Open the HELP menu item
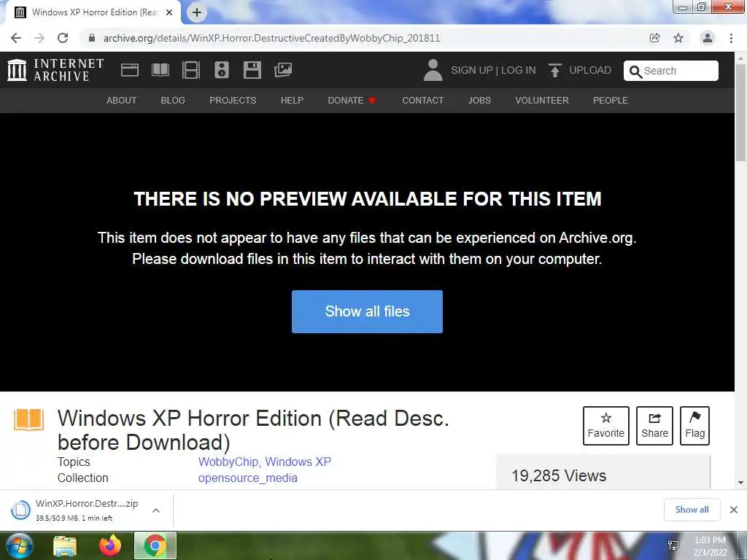 (x=292, y=101)
